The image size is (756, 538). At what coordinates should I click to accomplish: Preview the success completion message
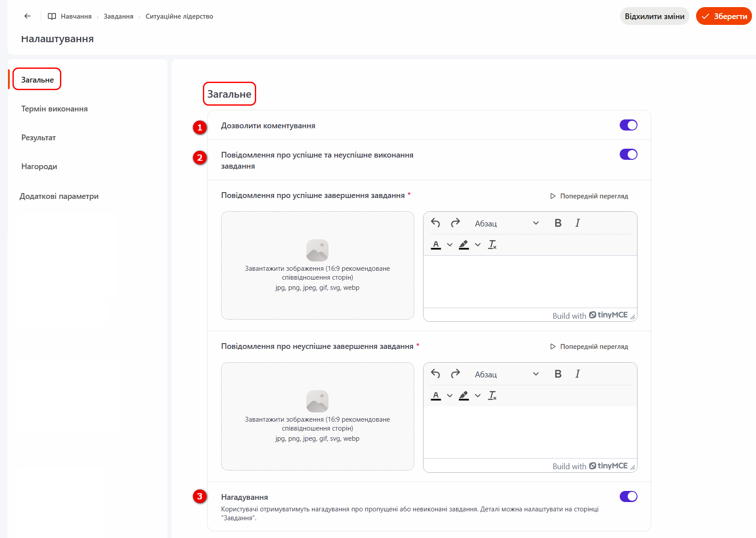589,196
